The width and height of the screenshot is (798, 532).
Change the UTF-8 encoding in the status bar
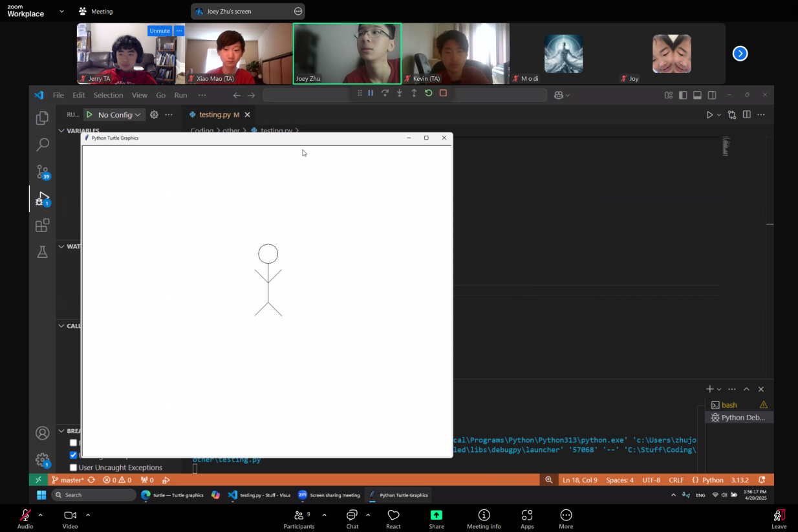(651, 480)
